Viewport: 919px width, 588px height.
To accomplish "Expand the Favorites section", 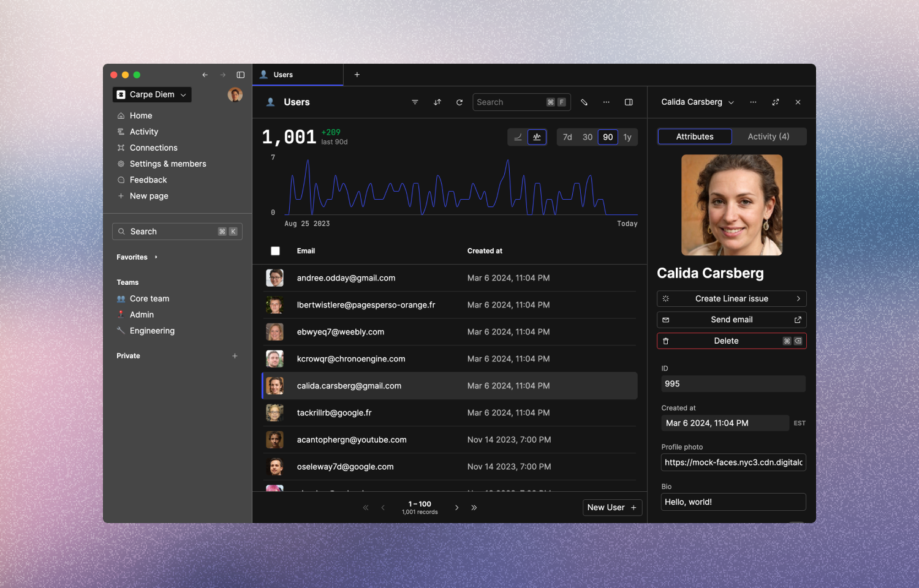I will pyautogui.click(x=137, y=257).
